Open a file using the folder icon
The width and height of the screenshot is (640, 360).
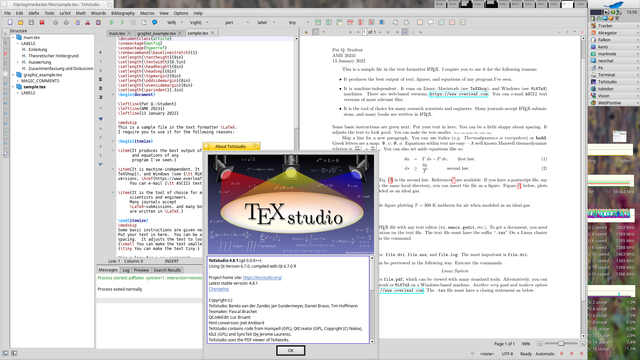tap(20, 22)
